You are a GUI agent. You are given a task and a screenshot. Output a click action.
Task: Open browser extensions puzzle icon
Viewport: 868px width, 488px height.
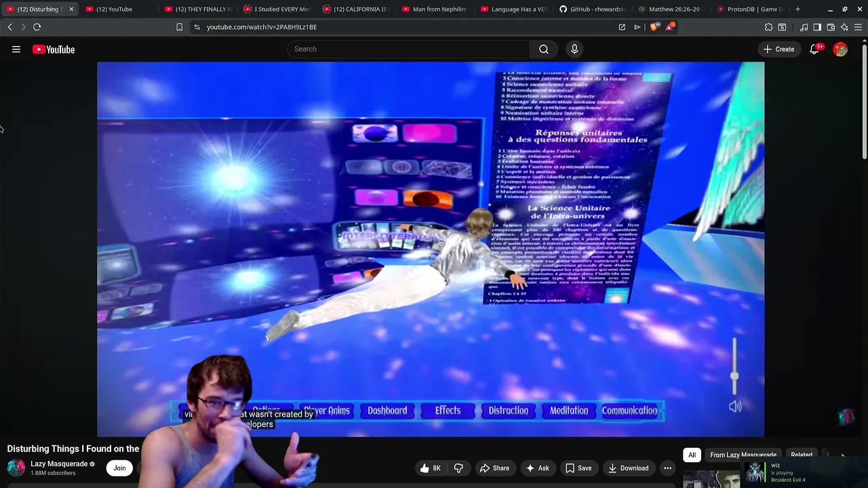tap(768, 27)
